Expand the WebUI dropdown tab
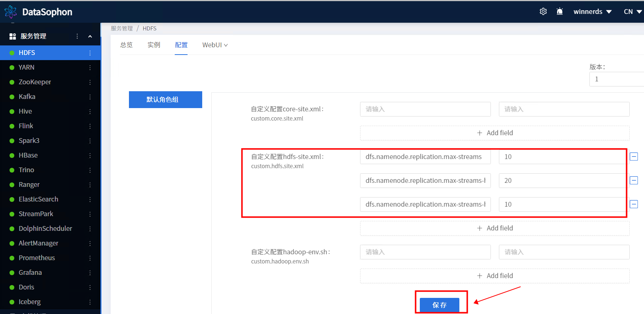This screenshot has height=314, width=644. point(215,45)
